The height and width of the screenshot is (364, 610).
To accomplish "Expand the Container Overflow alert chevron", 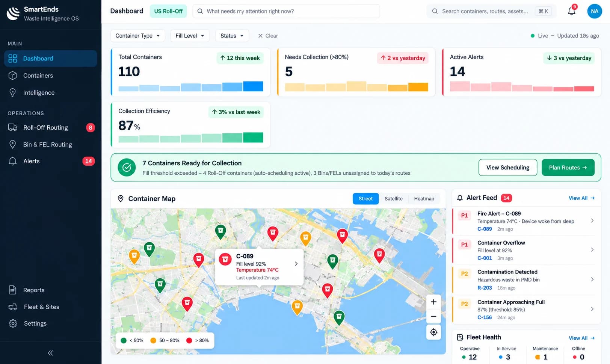I will coord(592,250).
